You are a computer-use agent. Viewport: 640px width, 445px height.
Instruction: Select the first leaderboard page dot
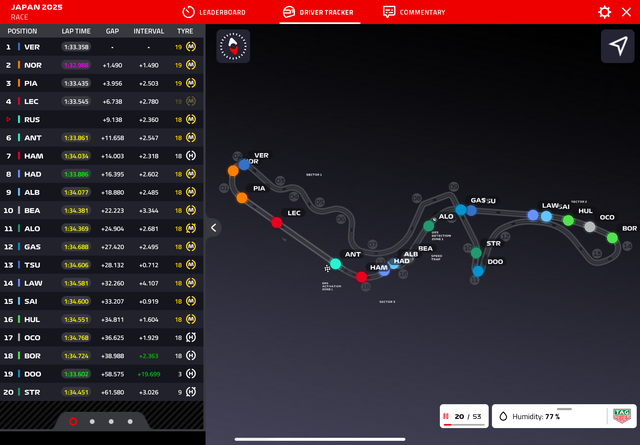(73, 421)
